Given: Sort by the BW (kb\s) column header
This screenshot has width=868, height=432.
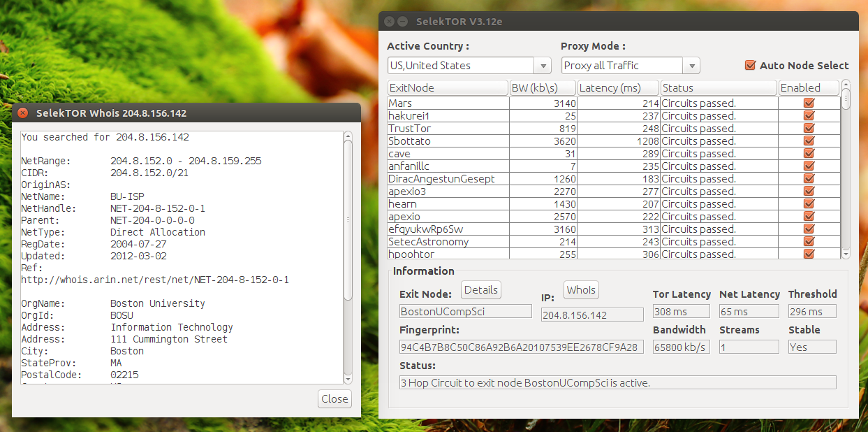Looking at the screenshot, I should [x=543, y=87].
